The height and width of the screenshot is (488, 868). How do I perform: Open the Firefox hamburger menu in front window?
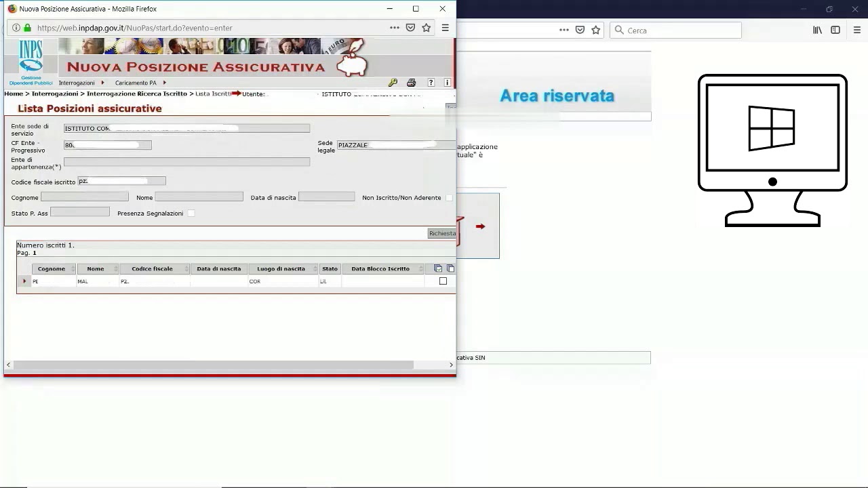(x=446, y=28)
